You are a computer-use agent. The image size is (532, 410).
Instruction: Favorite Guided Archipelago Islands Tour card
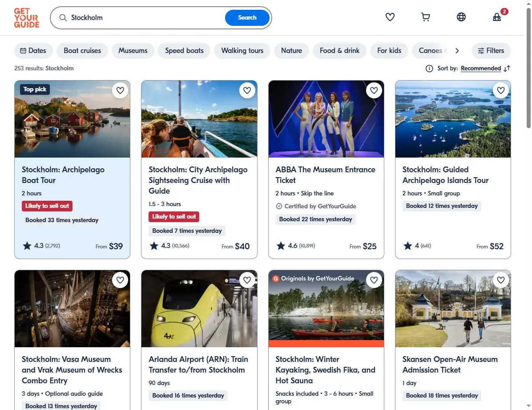(x=501, y=90)
